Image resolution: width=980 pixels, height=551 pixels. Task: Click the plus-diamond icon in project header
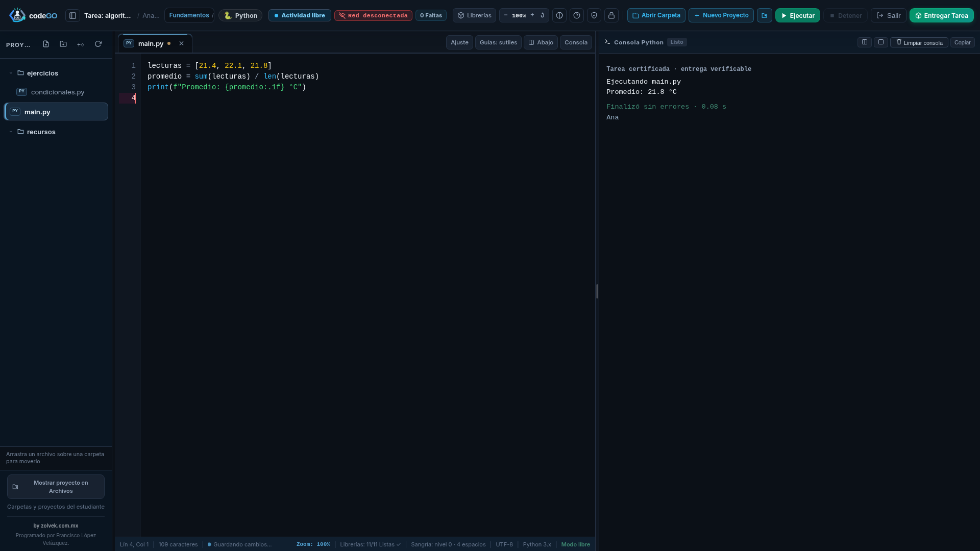pos(81,44)
